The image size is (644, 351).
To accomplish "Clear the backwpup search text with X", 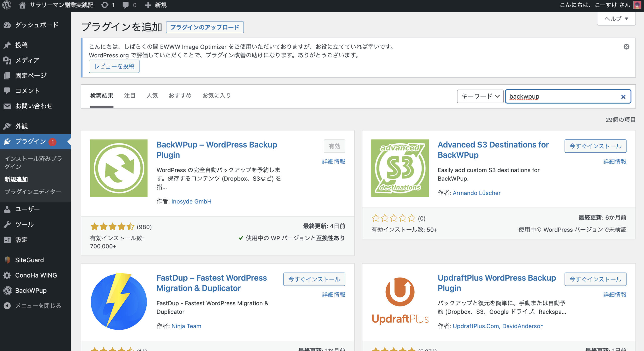I will click(623, 97).
